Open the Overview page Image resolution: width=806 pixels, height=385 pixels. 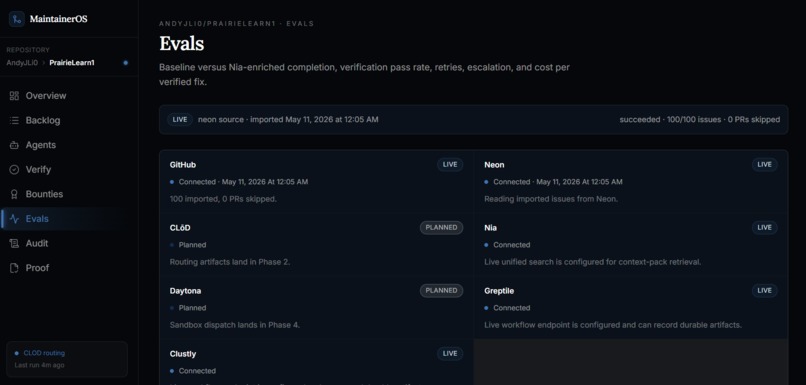(69, 96)
